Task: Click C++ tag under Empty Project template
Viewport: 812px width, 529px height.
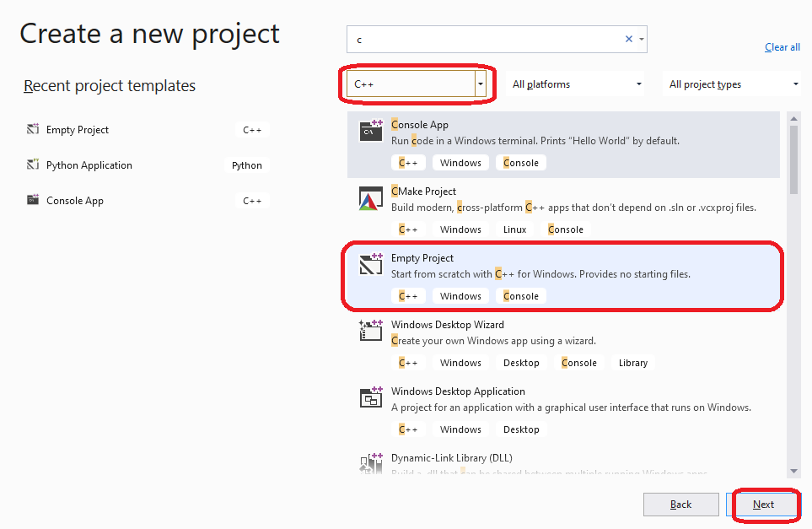Action: (408, 296)
